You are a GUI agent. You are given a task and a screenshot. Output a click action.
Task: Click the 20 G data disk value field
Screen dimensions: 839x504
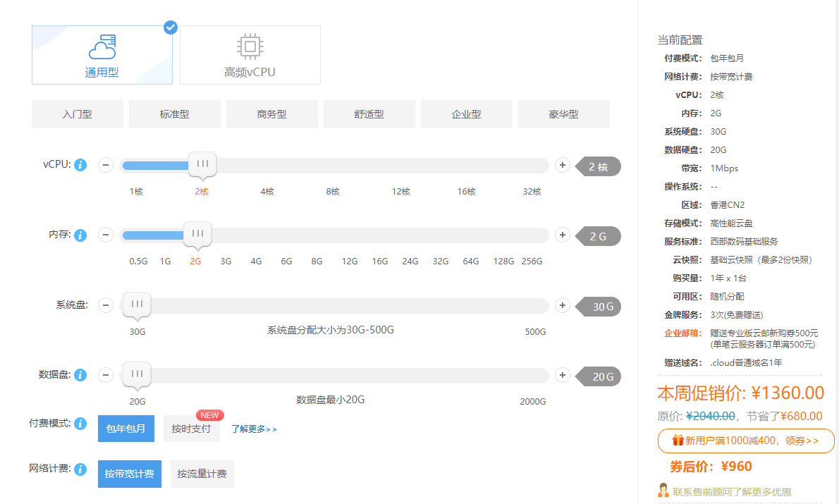click(598, 376)
